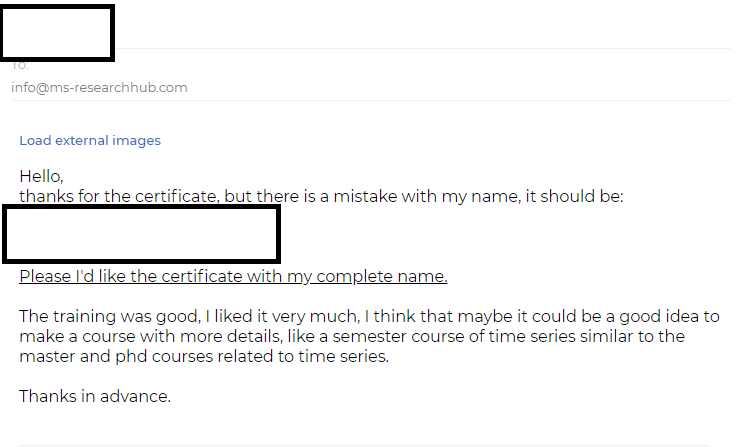Click the To: field label

(20, 65)
